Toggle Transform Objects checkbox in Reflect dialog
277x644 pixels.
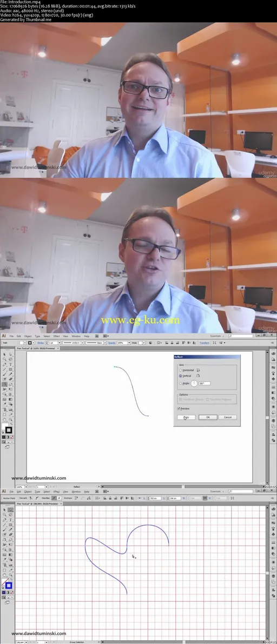pos(180,399)
